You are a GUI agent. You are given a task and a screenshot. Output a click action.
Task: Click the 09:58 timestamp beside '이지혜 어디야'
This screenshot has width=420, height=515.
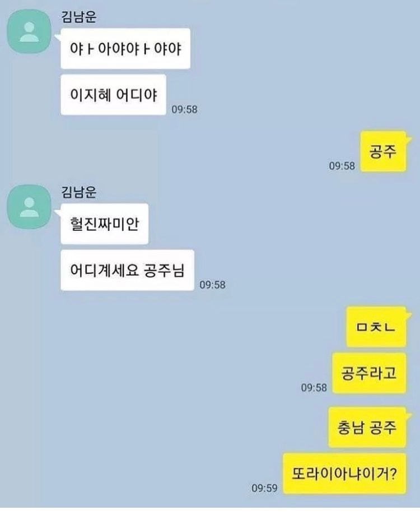(184, 109)
